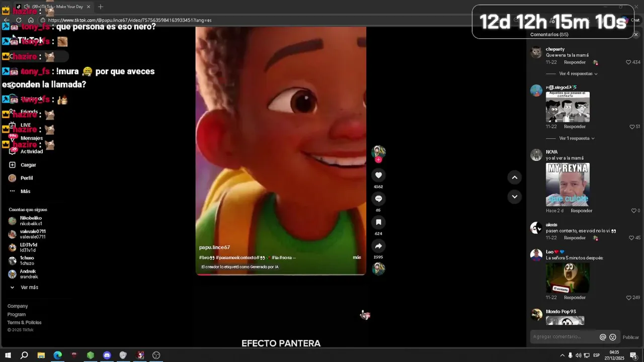Close the TikTok browser tab

pyautogui.click(x=89, y=7)
